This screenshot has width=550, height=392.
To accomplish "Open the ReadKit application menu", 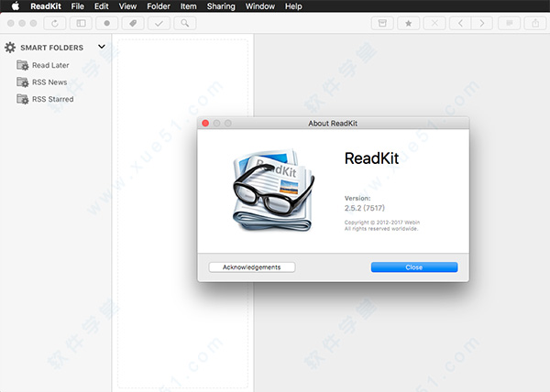I will coord(46,6).
